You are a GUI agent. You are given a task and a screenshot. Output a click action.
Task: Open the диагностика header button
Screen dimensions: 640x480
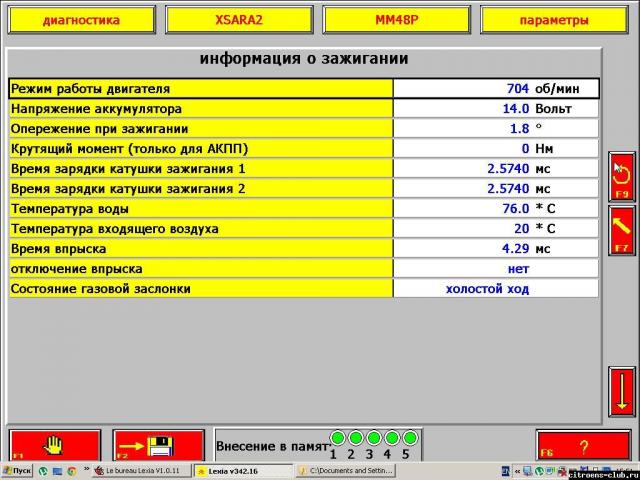82,20
